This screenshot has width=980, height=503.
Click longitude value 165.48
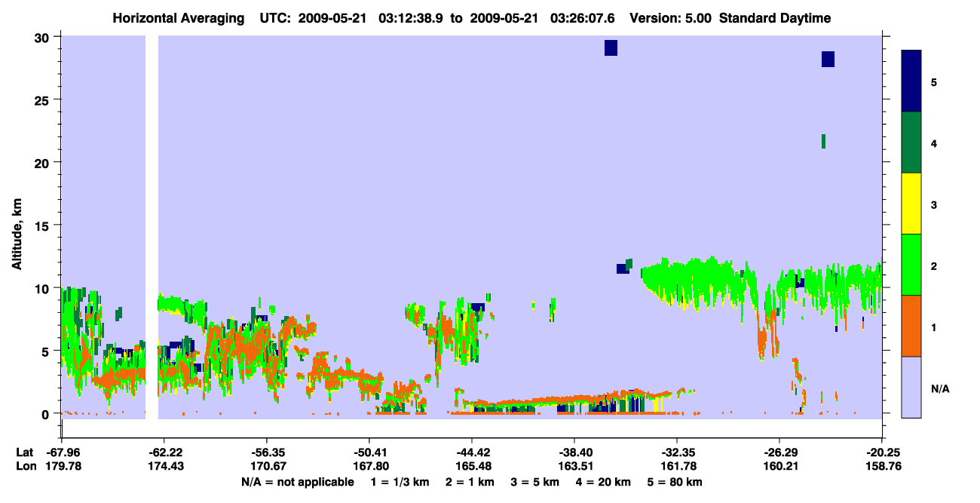click(x=473, y=466)
